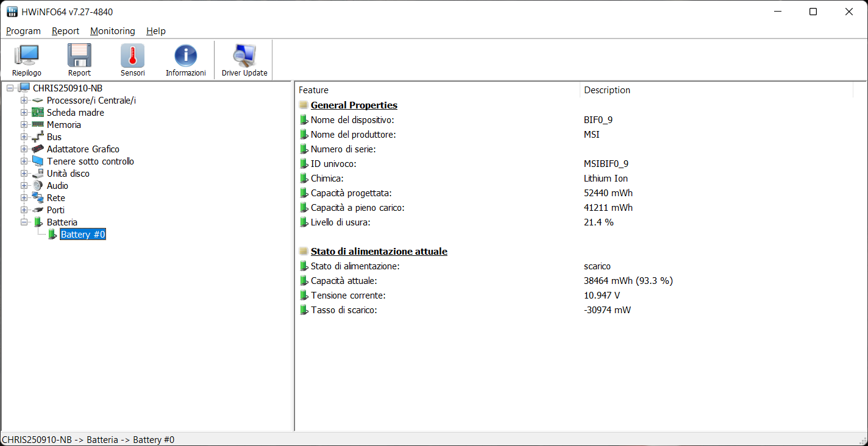Open the Sensori thermometer icon
Image resolution: width=868 pixels, height=446 pixels.
(x=132, y=60)
